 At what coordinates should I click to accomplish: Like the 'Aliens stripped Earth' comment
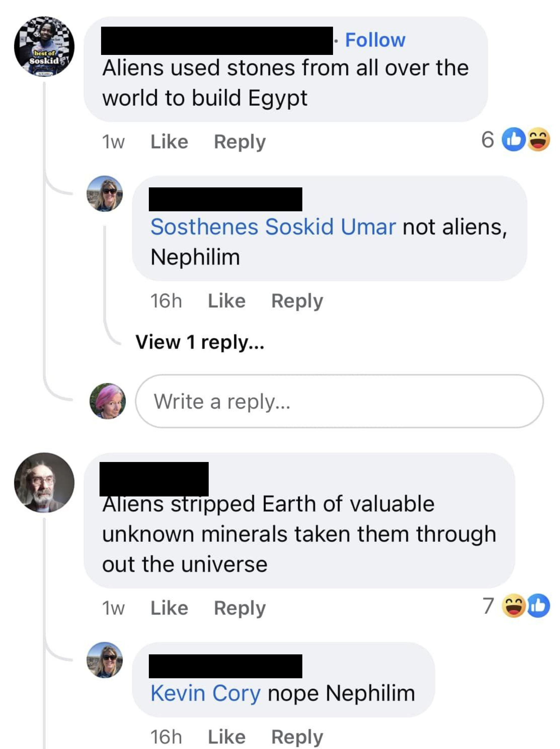tap(169, 608)
